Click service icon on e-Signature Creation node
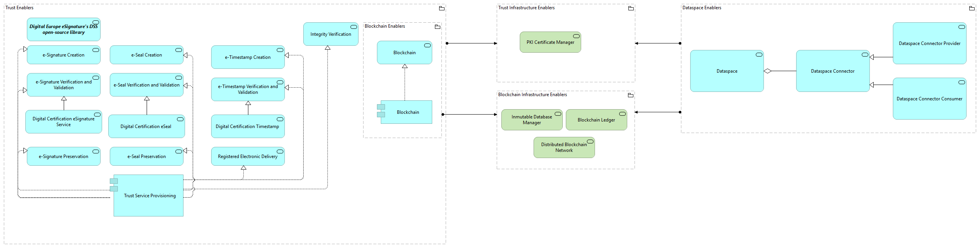 [x=96, y=50]
